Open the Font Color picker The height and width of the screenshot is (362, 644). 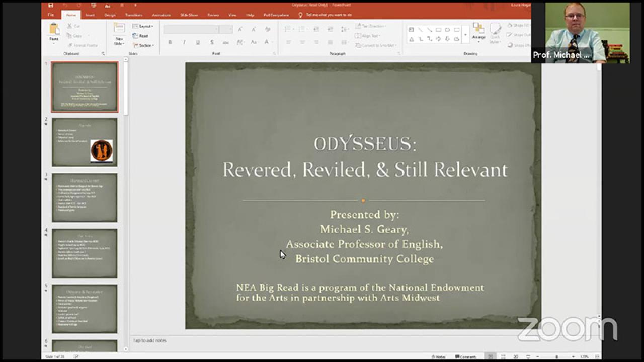(268, 42)
